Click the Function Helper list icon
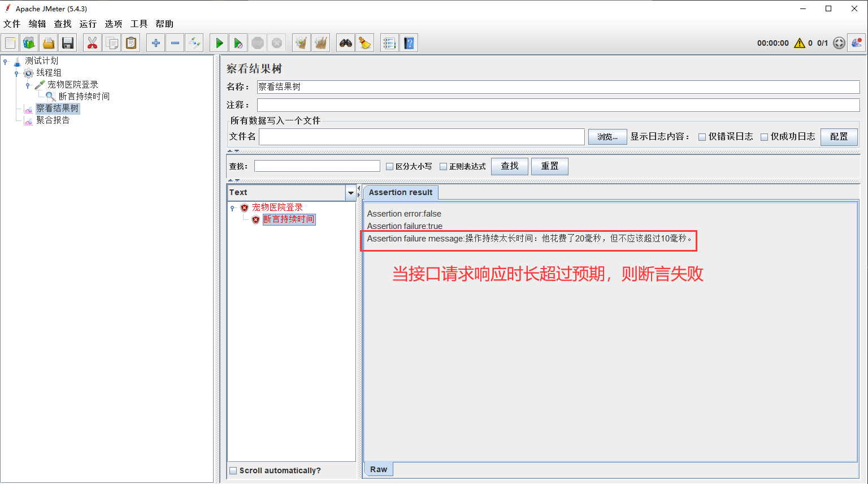The width and height of the screenshot is (868, 484). (x=389, y=43)
